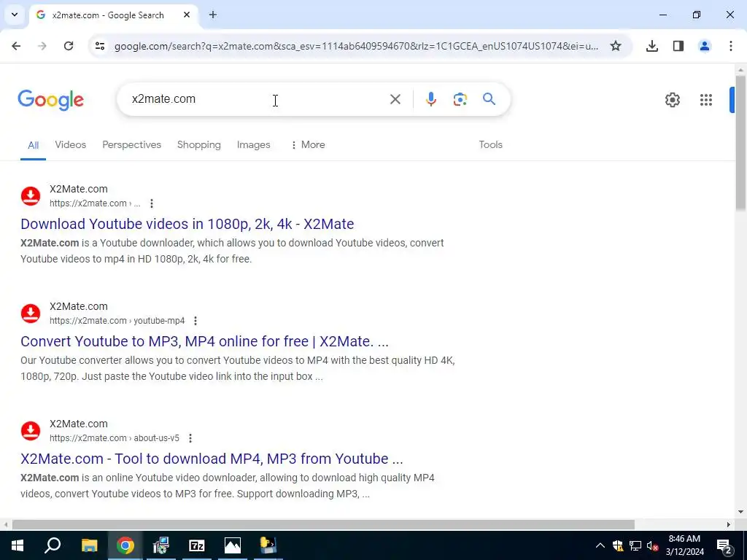
Task: Open the tab search dropdown arrow
Action: 15,15
